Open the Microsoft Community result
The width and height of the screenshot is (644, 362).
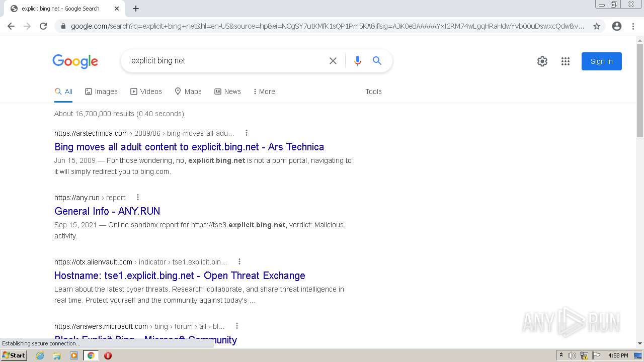(x=145, y=340)
